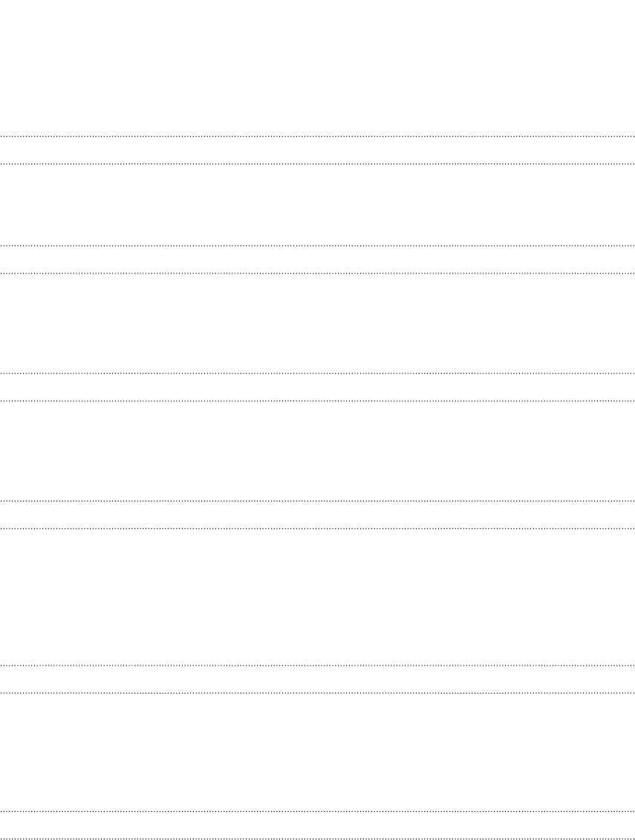Click blank area above the first dotted line
The width and height of the screenshot is (635, 840).
317,67
